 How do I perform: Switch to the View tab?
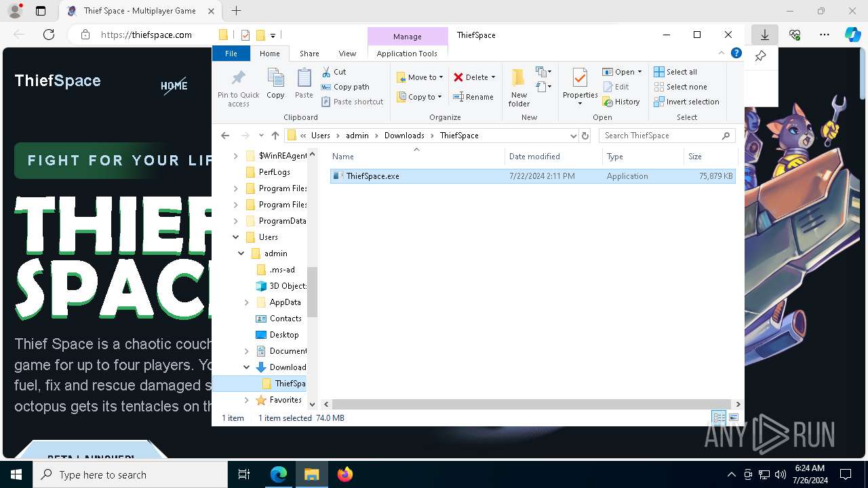pyautogui.click(x=347, y=54)
